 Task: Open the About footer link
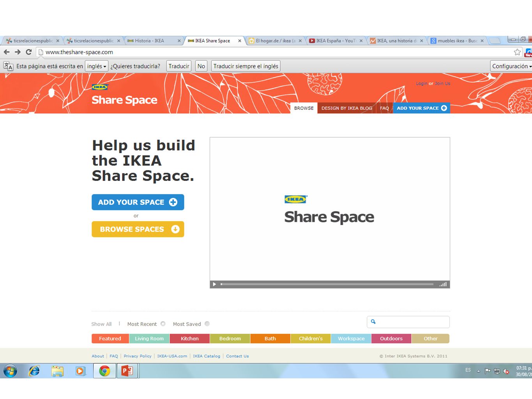(98, 356)
